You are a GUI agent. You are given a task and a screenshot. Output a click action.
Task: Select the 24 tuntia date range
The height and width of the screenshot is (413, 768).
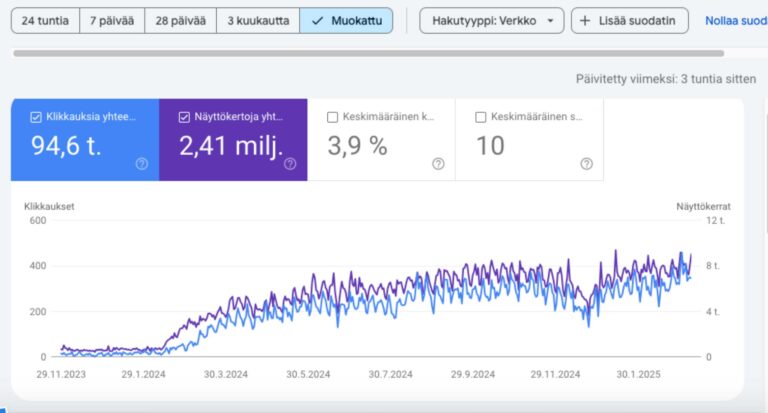[46, 21]
